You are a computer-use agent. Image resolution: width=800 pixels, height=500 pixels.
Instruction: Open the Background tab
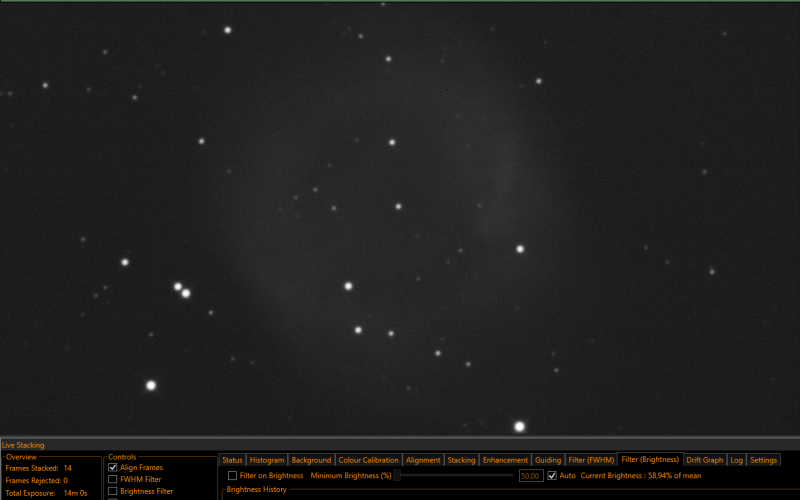pos(311,460)
